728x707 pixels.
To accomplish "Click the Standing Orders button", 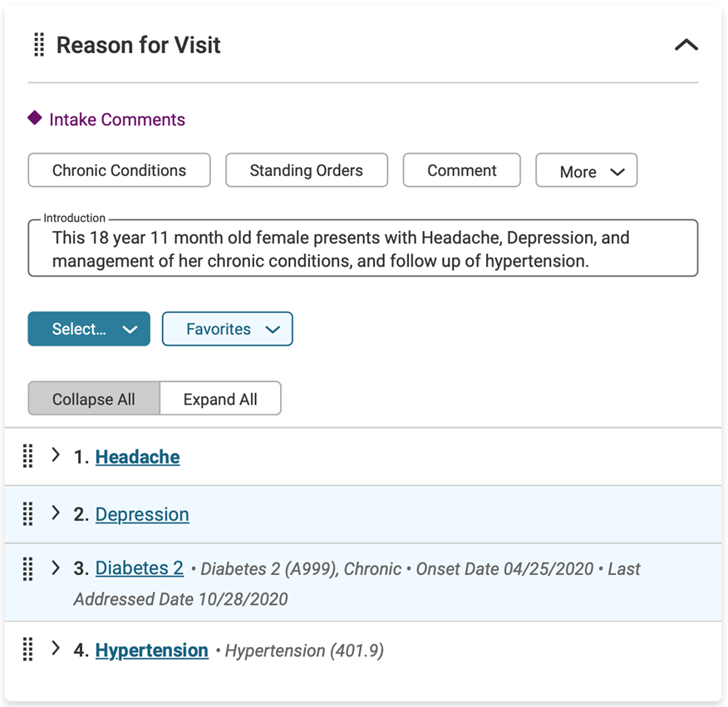I will (x=307, y=170).
